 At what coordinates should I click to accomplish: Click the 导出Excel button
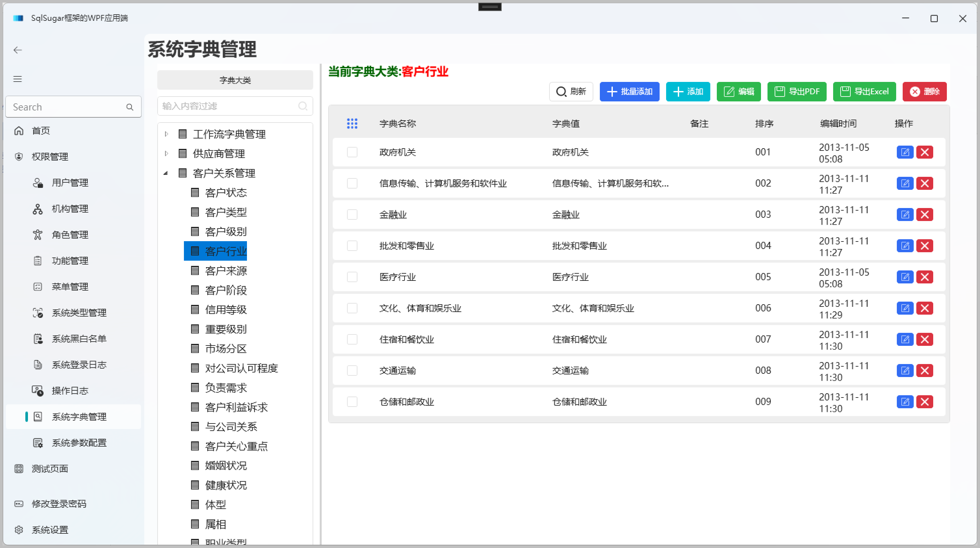[x=864, y=92]
